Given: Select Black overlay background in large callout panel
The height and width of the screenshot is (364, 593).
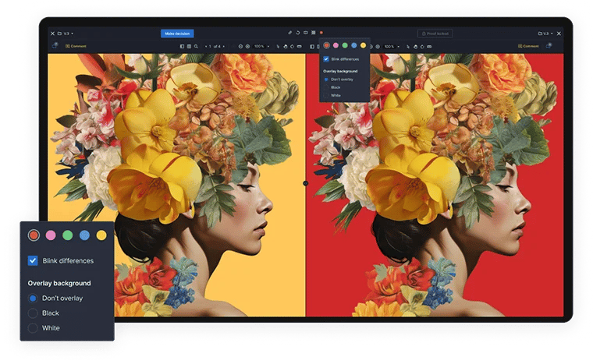Looking at the screenshot, I should point(33,313).
